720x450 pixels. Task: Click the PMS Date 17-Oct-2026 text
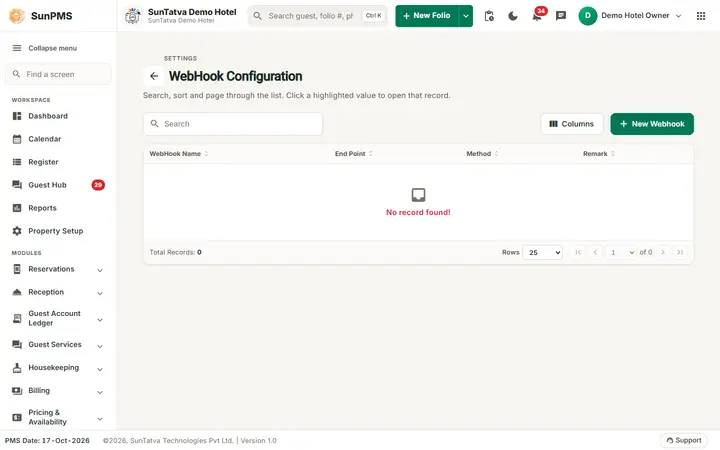47,440
